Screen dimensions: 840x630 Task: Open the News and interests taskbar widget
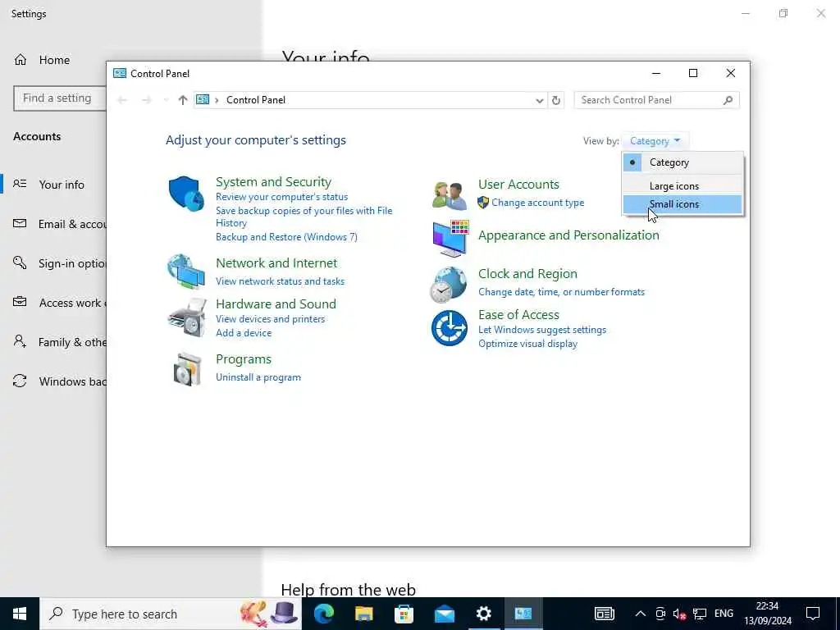point(604,614)
